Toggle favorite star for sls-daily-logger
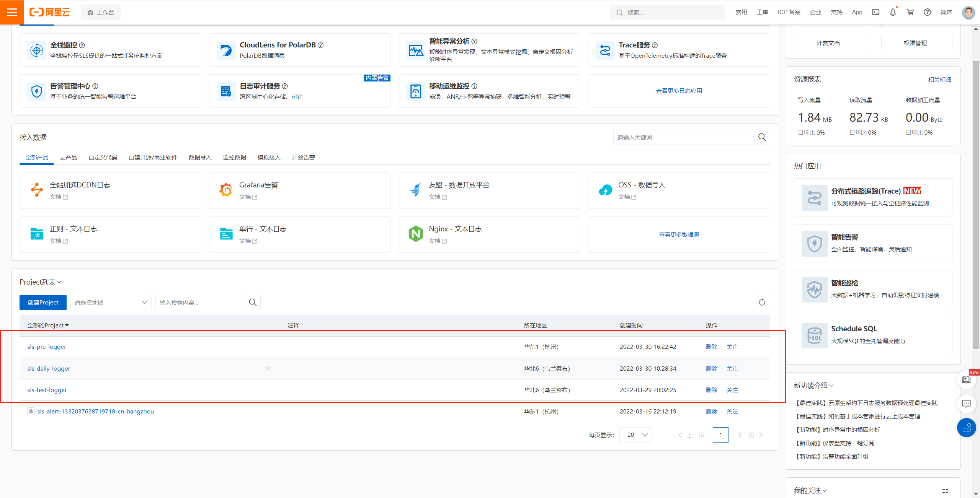Image resolution: width=980 pixels, height=498 pixels. click(268, 368)
